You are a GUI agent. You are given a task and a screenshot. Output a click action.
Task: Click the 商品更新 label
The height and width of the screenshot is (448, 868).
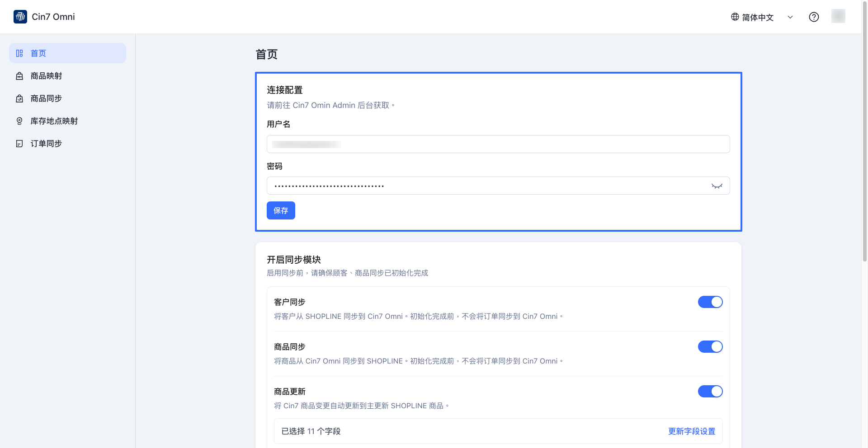coord(290,392)
